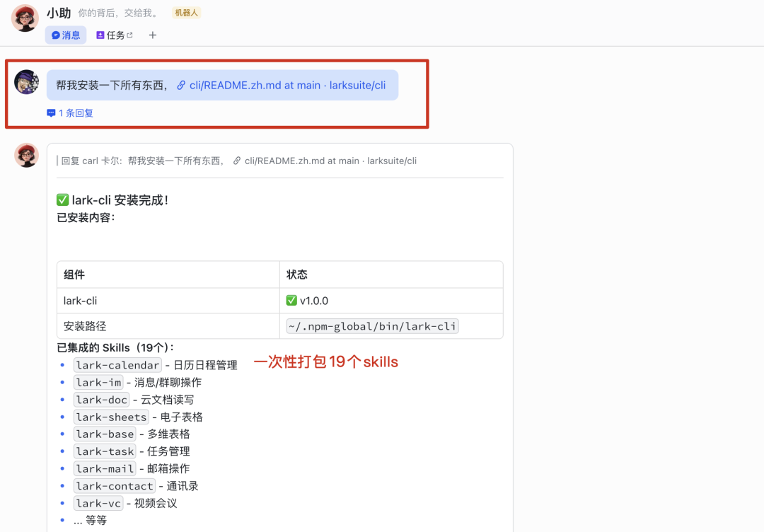
Task: Click the lark-vc code chip
Action: [x=98, y=503]
